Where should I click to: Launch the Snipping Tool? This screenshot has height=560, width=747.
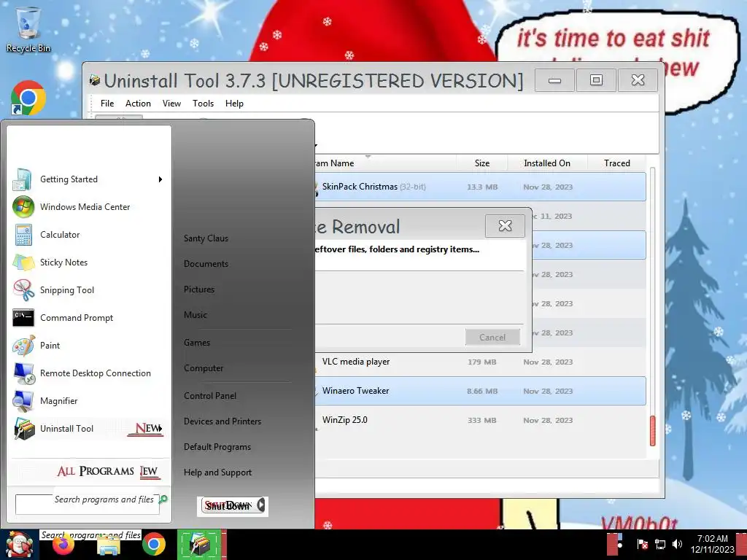(x=88, y=290)
